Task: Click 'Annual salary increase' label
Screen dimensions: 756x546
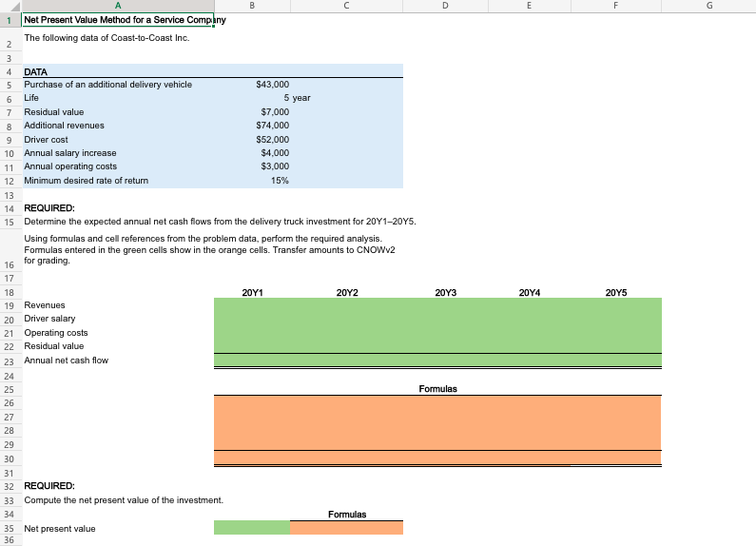Action: tap(70, 153)
